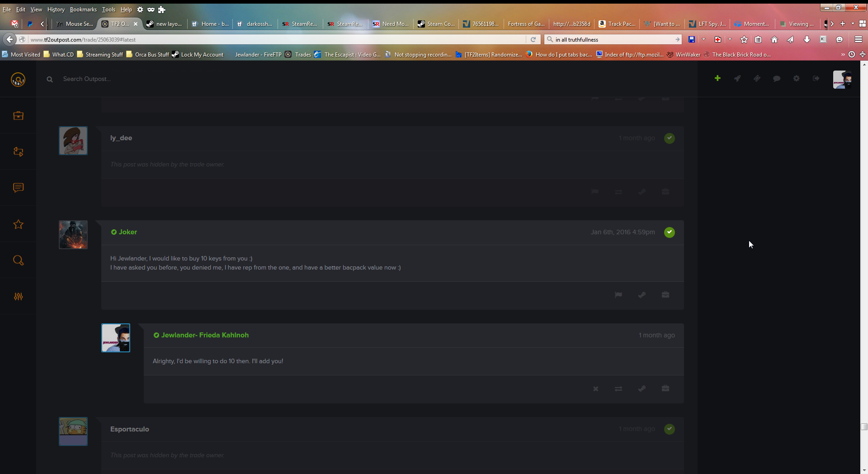Viewport: 868px width, 474px height.
Task: Expand the list all tabs dropdown arrow
Action: [x=853, y=24]
